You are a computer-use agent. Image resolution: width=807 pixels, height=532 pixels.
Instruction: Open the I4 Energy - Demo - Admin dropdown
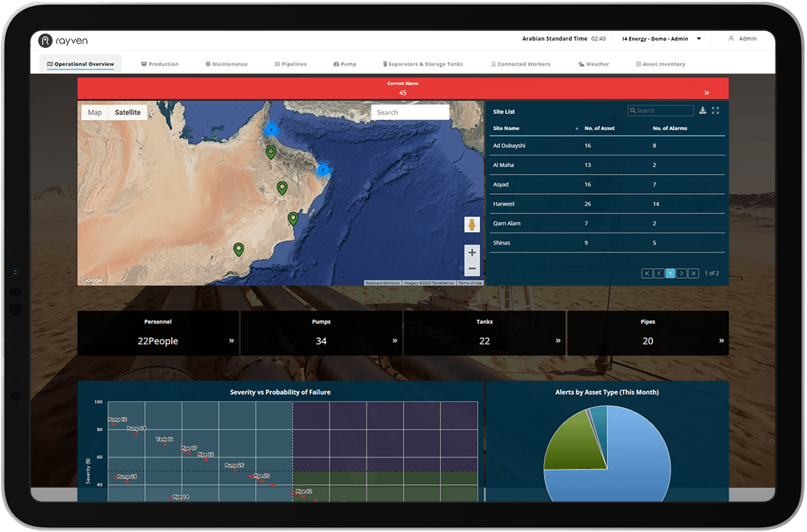tap(662, 38)
